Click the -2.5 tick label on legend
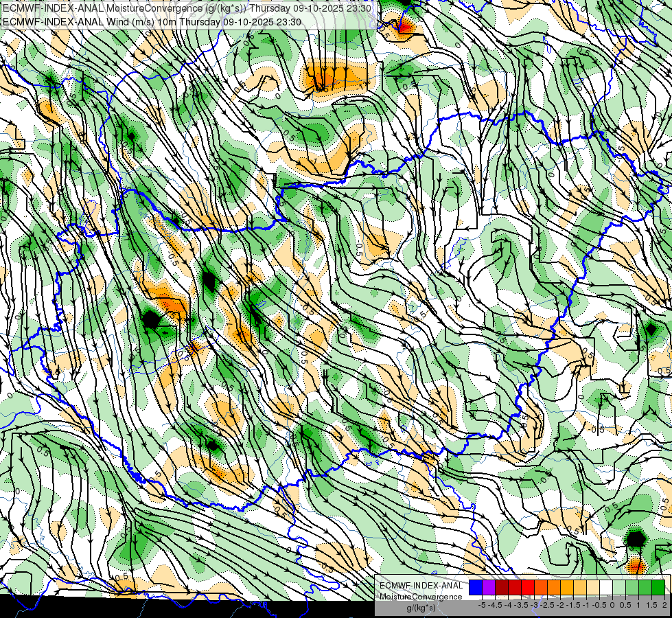This screenshot has width=672, height=618. click(x=547, y=605)
